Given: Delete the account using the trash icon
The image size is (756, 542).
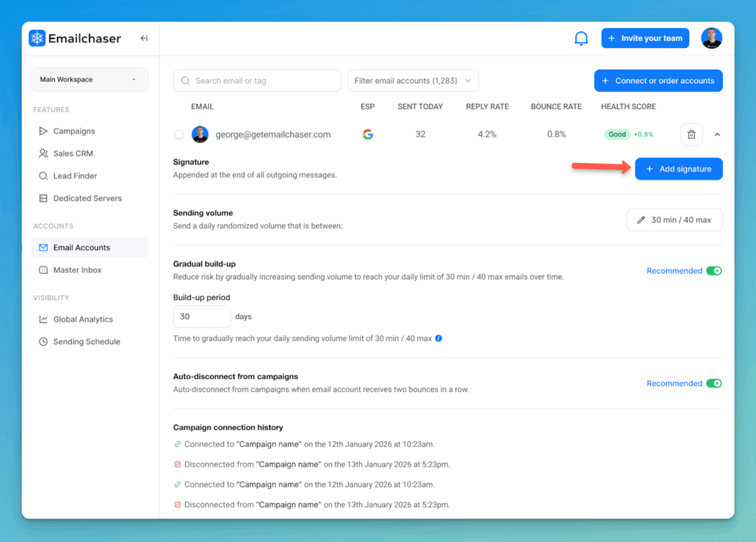Looking at the screenshot, I should click(x=691, y=135).
